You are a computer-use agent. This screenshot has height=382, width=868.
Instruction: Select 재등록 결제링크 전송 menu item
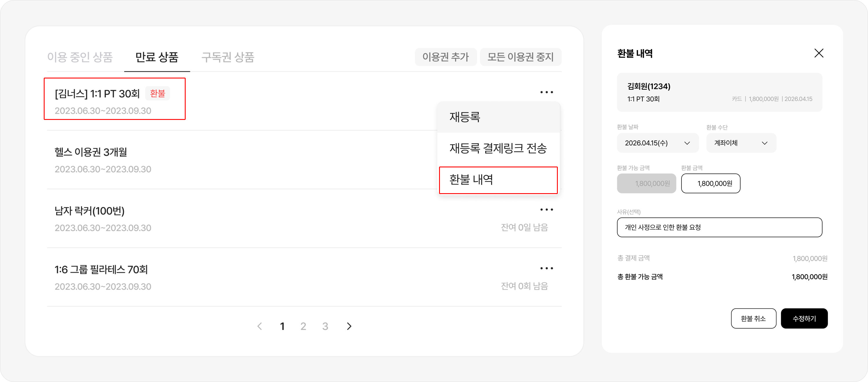(498, 148)
